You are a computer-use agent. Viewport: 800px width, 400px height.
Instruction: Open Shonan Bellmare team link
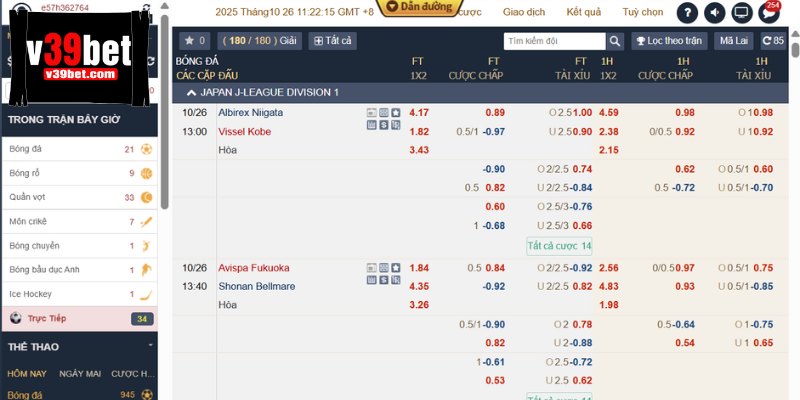pos(257,286)
